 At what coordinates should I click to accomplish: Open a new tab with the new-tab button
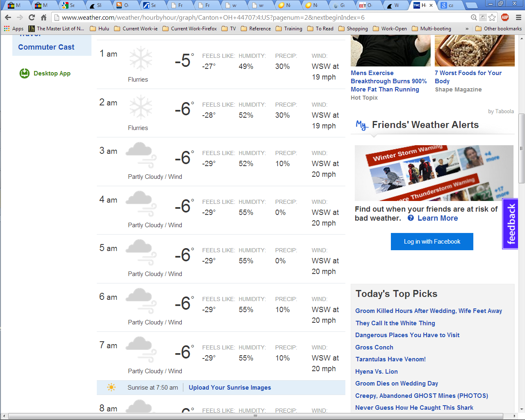[472, 5]
